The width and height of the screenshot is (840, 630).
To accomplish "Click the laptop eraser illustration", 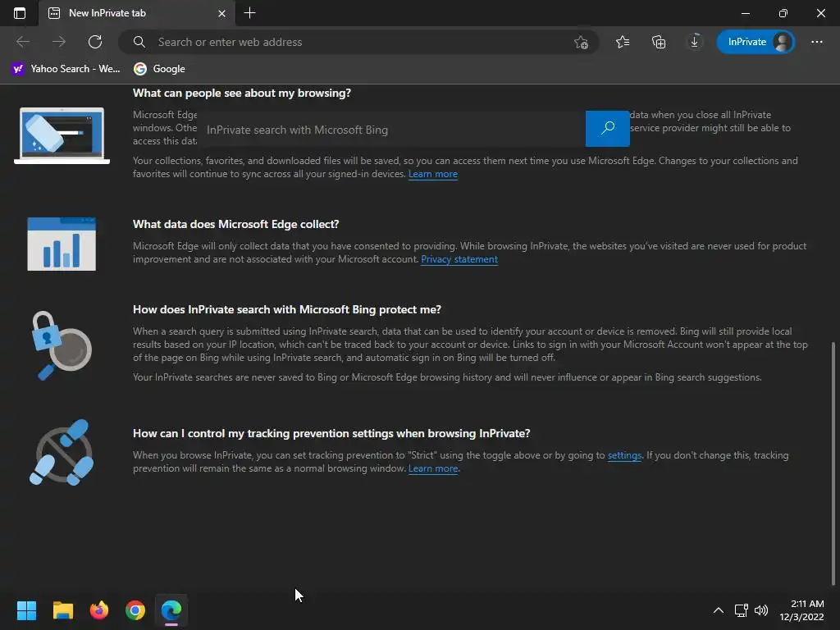I will pyautogui.click(x=62, y=135).
